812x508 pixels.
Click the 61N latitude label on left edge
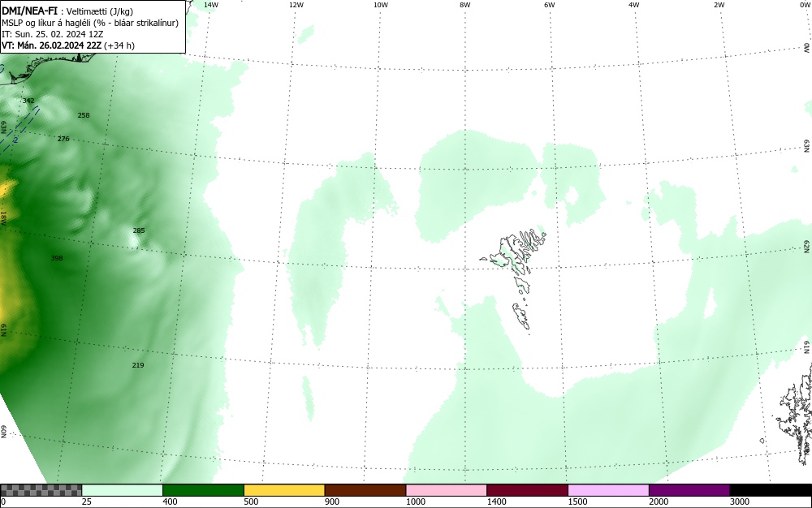pos(3,330)
